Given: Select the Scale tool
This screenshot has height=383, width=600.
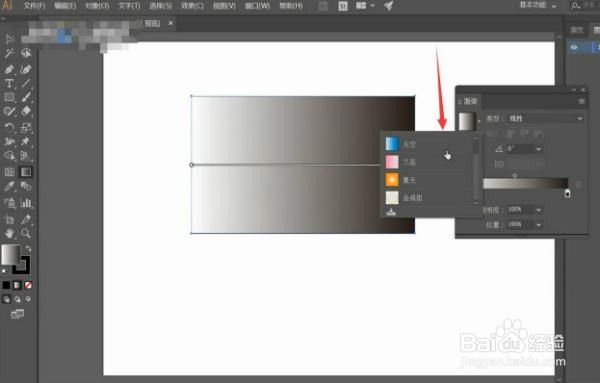Looking at the screenshot, I should point(26,127).
